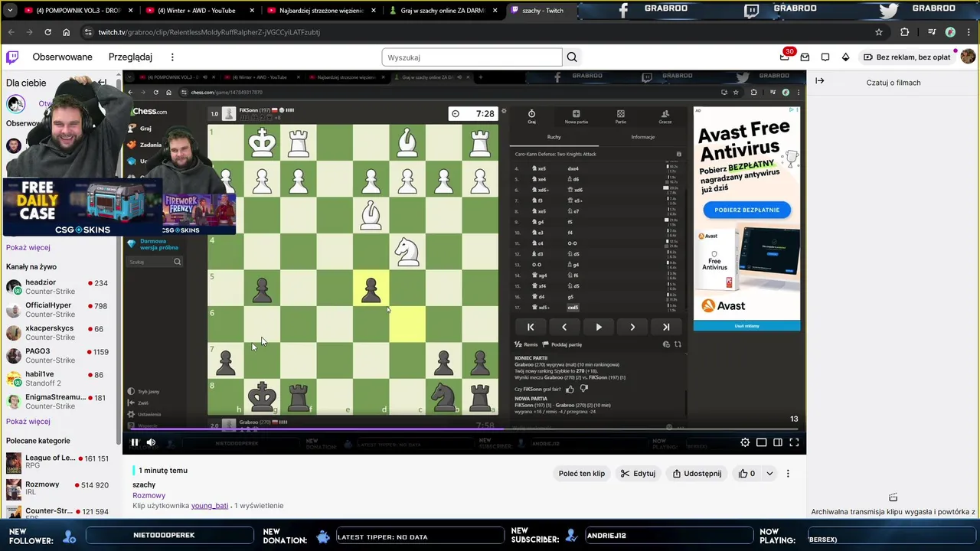Close the POMPOWNIK VOL.3 tab
Image resolution: width=980 pixels, height=551 pixels.
coord(130,11)
